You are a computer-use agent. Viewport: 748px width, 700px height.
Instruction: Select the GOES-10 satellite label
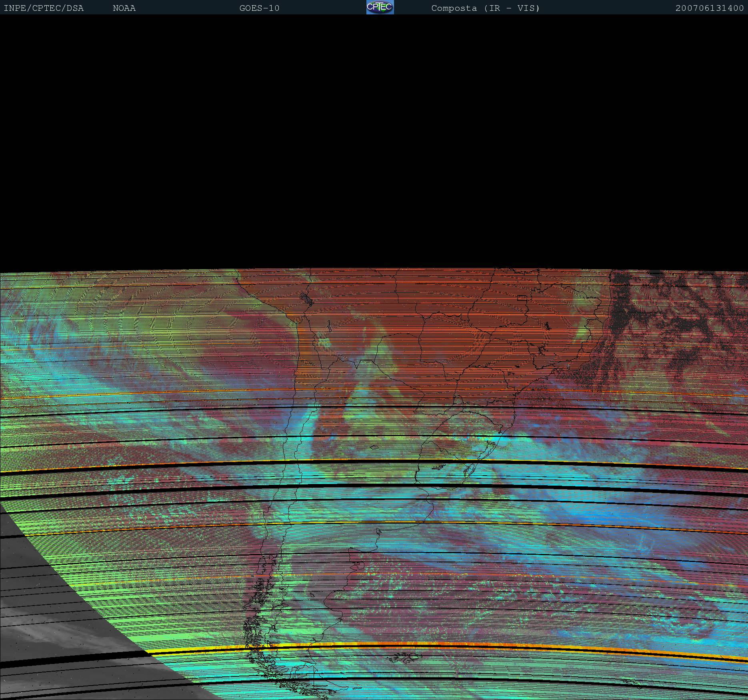pos(259,8)
